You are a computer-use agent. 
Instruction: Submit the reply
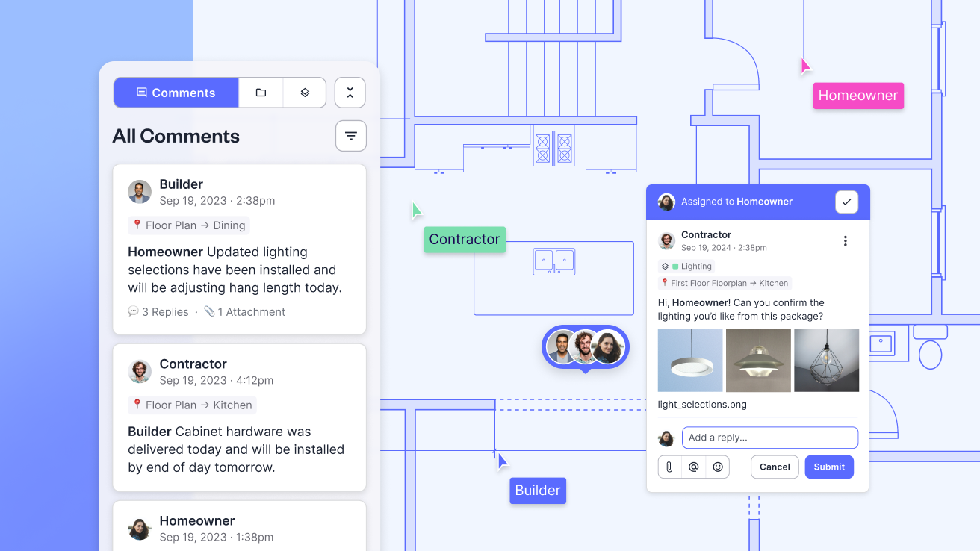[x=829, y=467]
